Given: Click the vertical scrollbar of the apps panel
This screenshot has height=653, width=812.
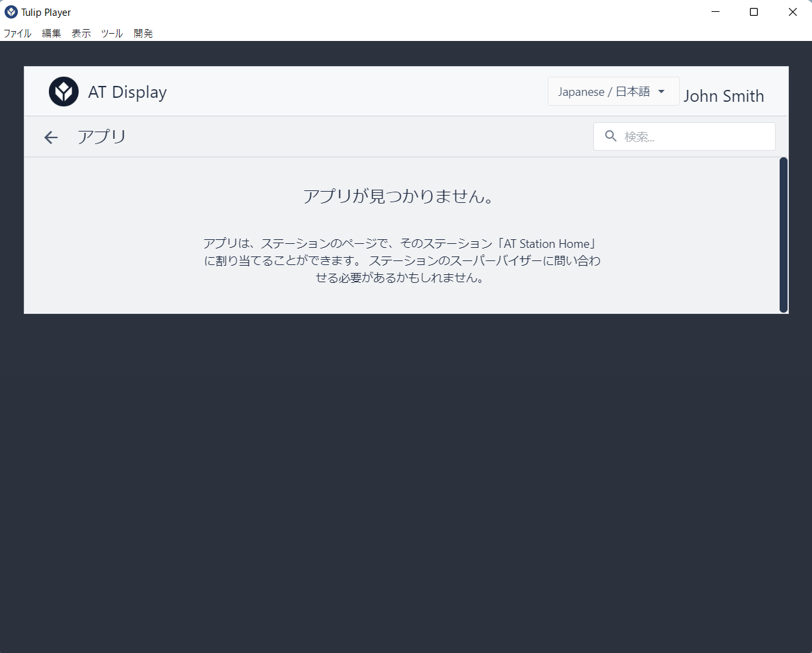Looking at the screenshot, I should pos(784,235).
